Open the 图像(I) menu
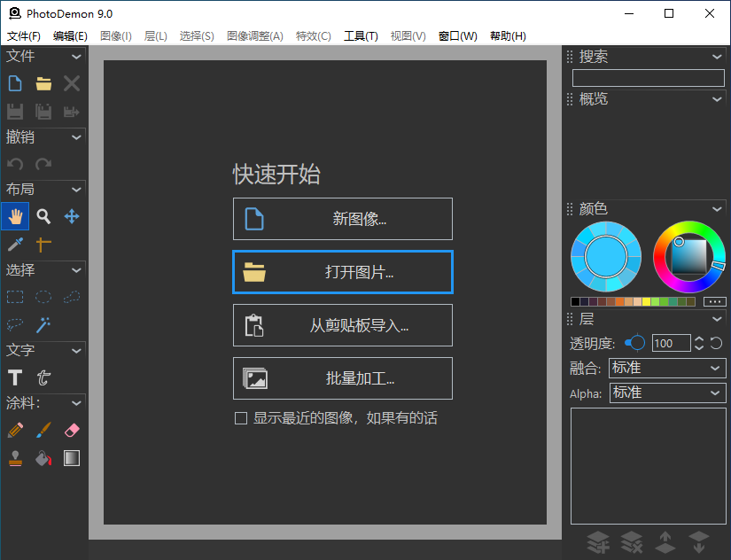Screen dimensions: 731x560 114,35
